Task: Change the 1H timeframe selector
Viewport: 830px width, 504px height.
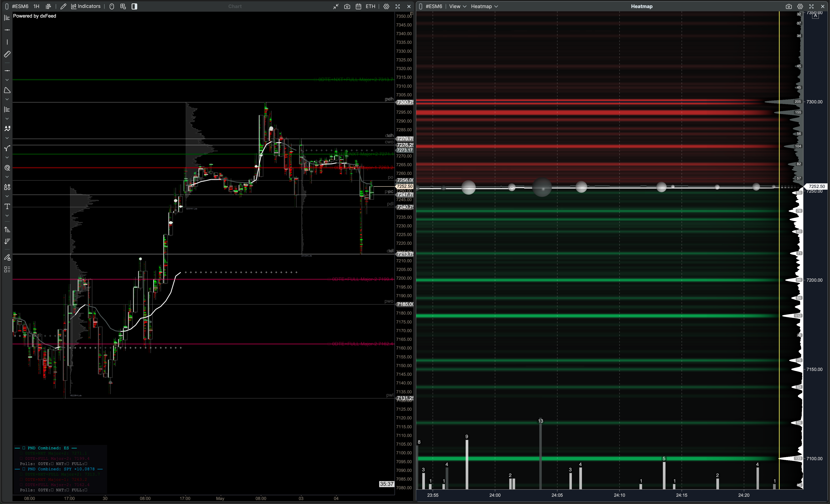Action: tap(36, 6)
